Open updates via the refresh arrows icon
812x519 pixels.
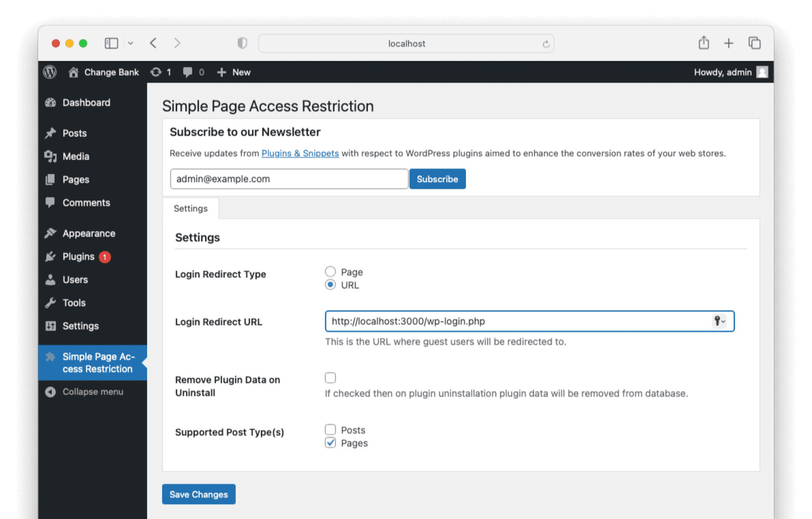(156, 72)
